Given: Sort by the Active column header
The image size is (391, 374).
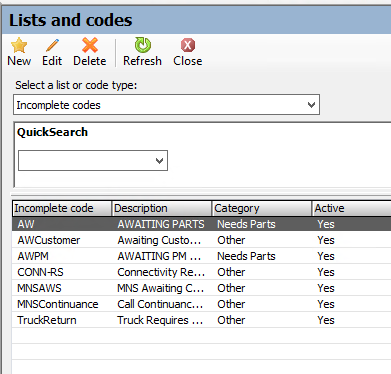Looking at the screenshot, I should click(352, 208).
